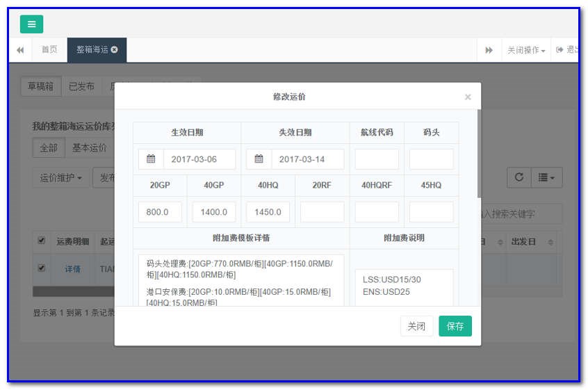Expand the 运价维护 dropdown
Image resolution: width=588 pixels, height=390 pixels.
click(x=60, y=177)
